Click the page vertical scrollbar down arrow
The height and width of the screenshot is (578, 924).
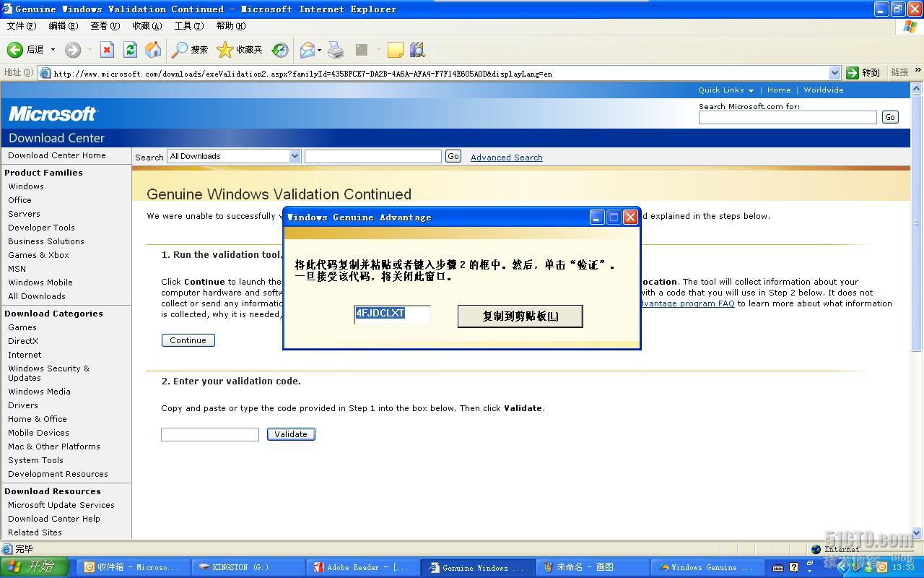(918, 533)
